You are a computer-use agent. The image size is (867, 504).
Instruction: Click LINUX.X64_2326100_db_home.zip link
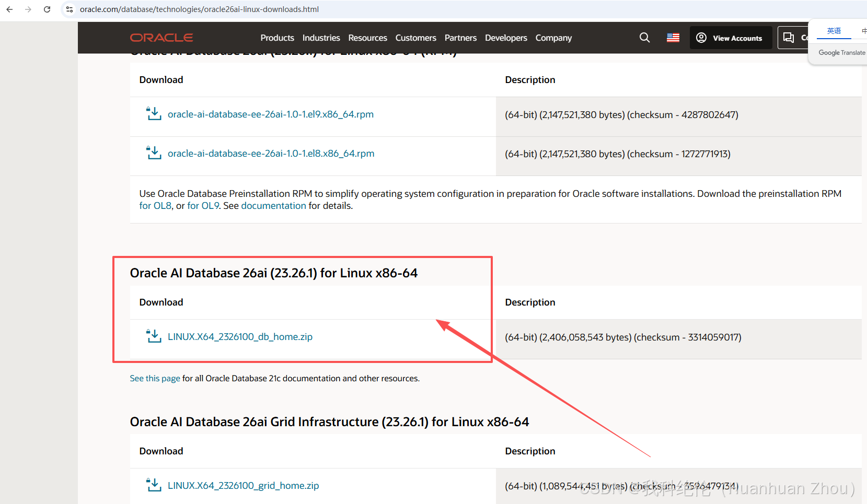click(x=240, y=337)
